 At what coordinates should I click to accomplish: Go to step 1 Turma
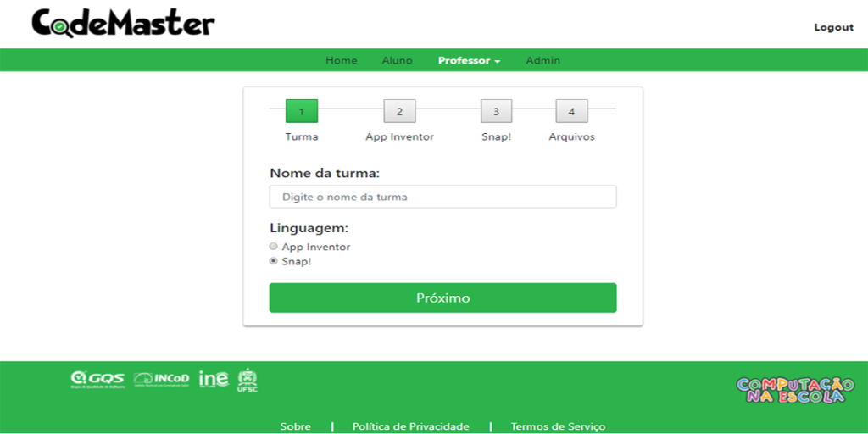302,111
